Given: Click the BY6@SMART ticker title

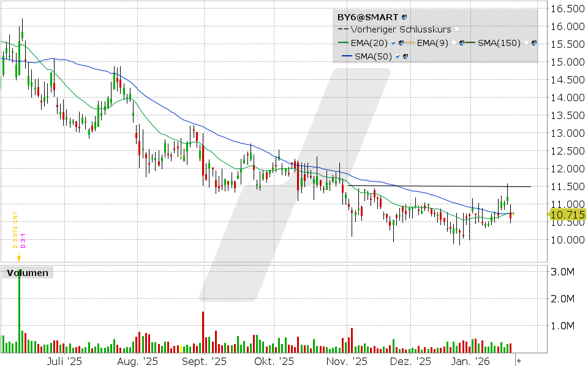Looking at the screenshot, I should pos(367,17).
